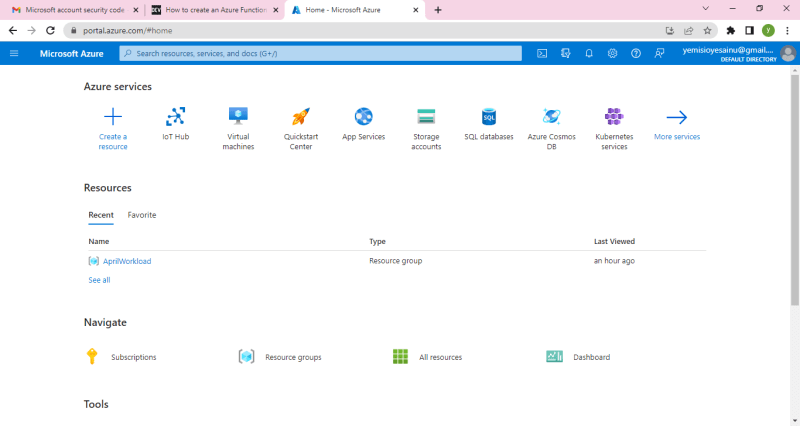The image size is (800, 426).
Task: Open the Feedback icon in header
Action: pyautogui.click(x=659, y=53)
